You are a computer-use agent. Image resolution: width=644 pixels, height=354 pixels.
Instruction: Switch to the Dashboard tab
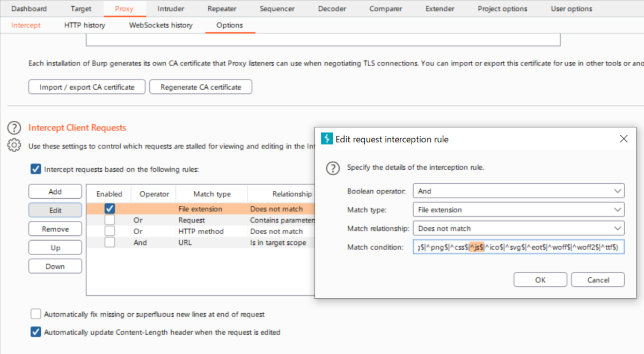(x=29, y=9)
